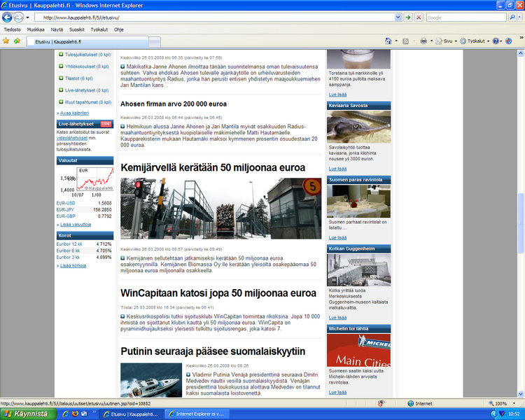The width and height of the screenshot is (525, 420).
Task: Open the Avaa kalenteri link
Action: click(x=74, y=113)
